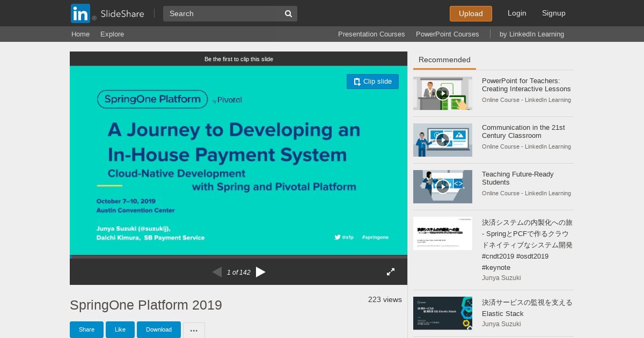Screen dimensions: 644x338
Task: Open 決済サービスの監視を支える Elastic Stack title
Action: pyautogui.click(x=527, y=308)
